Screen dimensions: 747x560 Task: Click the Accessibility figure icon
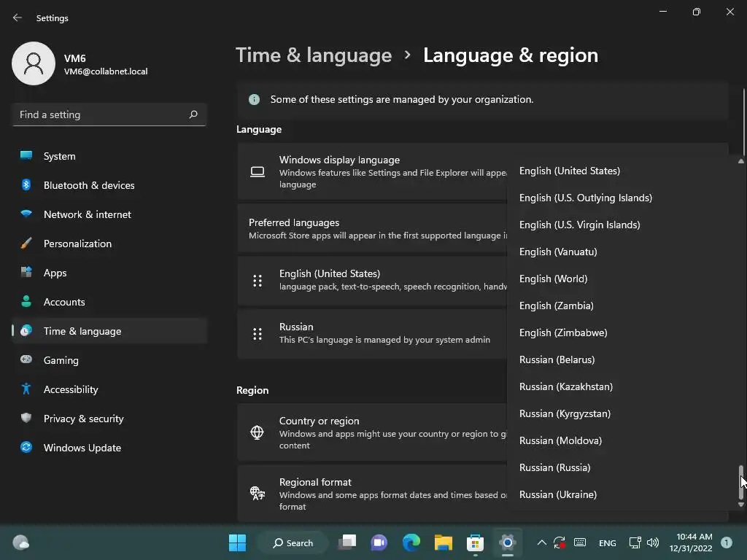pos(26,389)
